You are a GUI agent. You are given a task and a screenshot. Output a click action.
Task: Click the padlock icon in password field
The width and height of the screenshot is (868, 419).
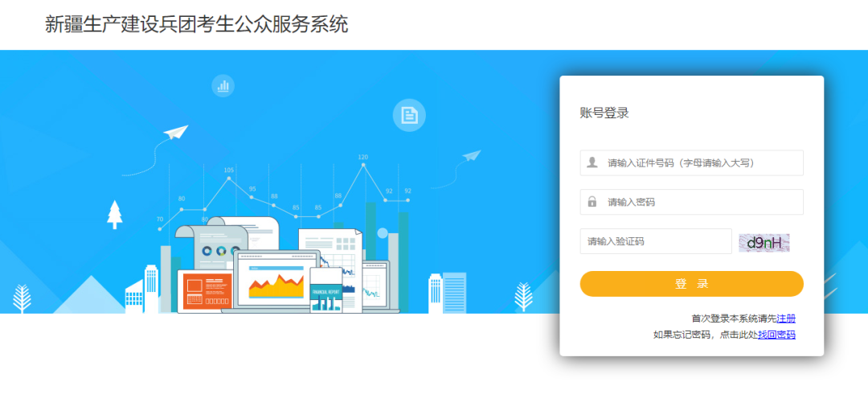[592, 202]
